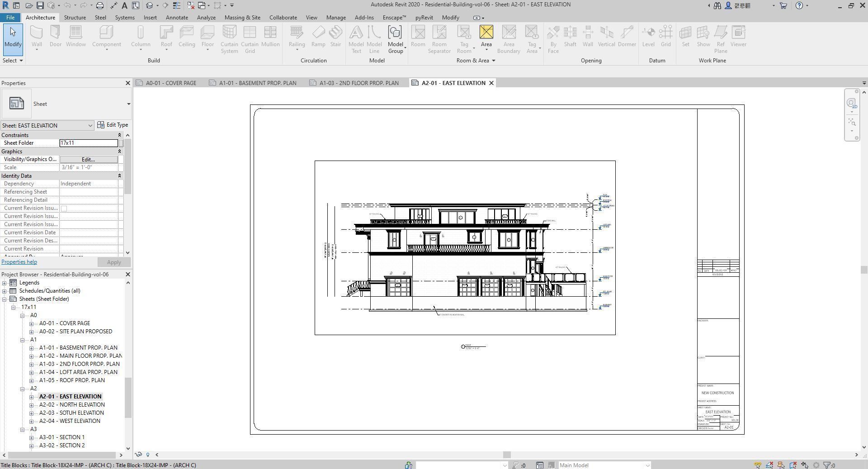The width and height of the screenshot is (868, 469).
Task: Select A2-04 - WEST ELEVATION sheet
Action: (70, 421)
